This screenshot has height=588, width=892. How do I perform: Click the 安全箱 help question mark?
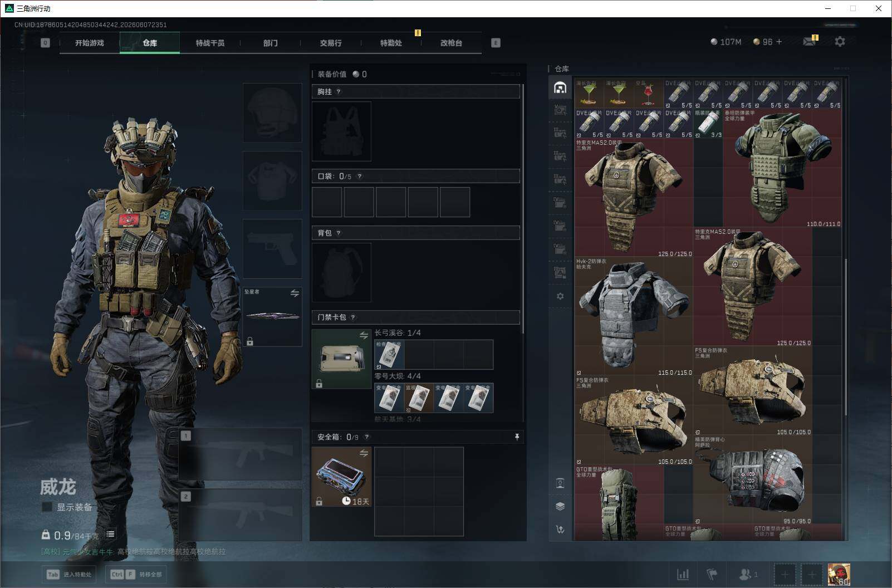(x=366, y=437)
